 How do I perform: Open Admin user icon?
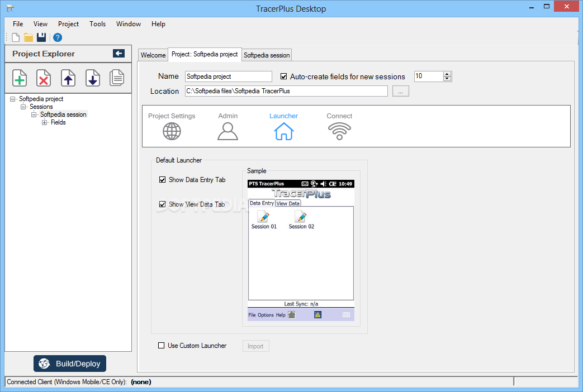coord(227,131)
